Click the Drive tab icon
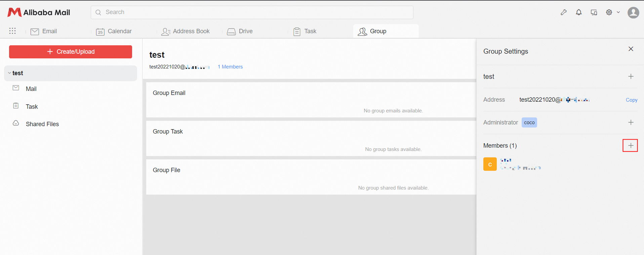644x255 pixels. [231, 32]
